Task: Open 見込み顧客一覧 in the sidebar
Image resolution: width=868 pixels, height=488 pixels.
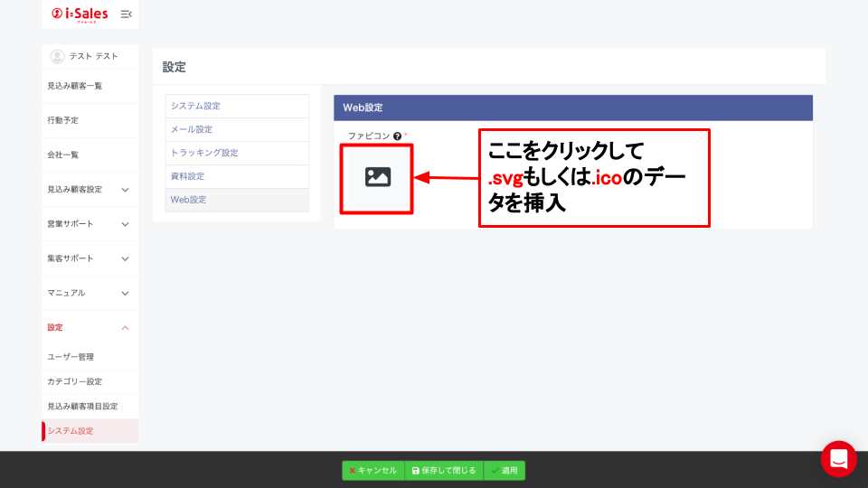Action: point(75,86)
